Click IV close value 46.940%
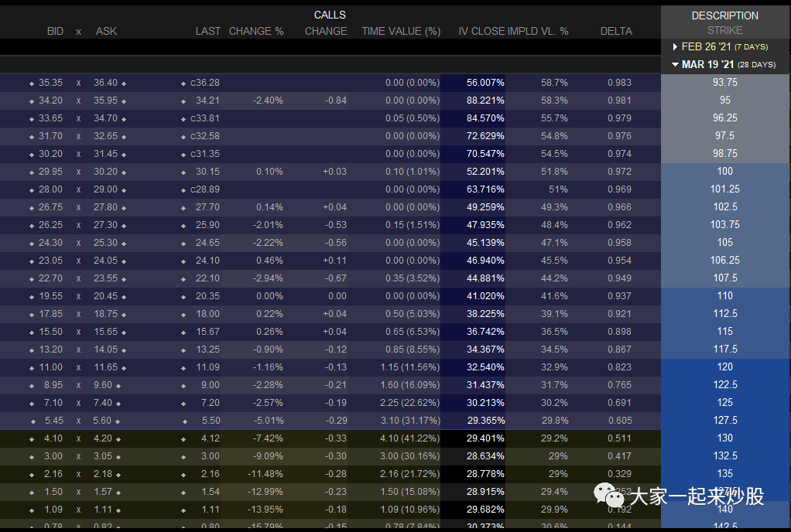Image resolution: width=791 pixels, height=532 pixels. [x=485, y=261]
